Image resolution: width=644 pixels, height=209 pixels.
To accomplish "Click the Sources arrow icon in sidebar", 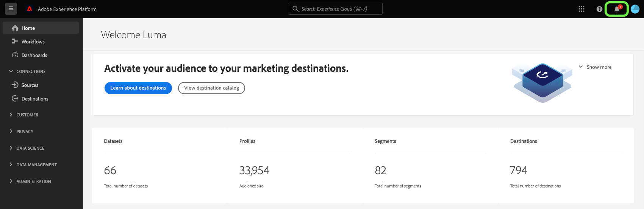I will (15, 85).
